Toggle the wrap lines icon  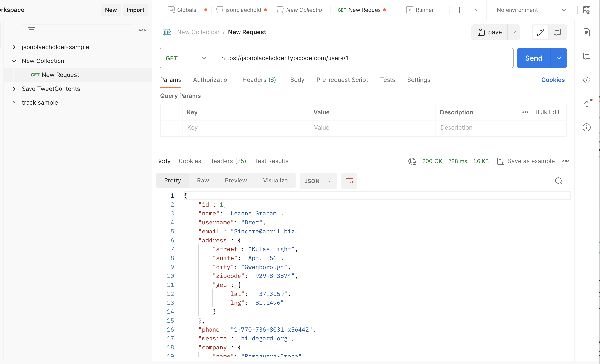pos(349,181)
